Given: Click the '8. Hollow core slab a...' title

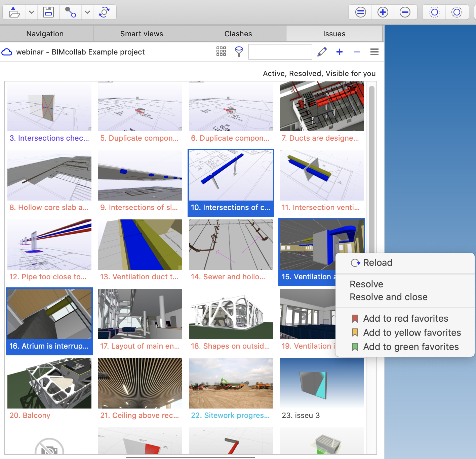Looking at the screenshot, I should [49, 207].
